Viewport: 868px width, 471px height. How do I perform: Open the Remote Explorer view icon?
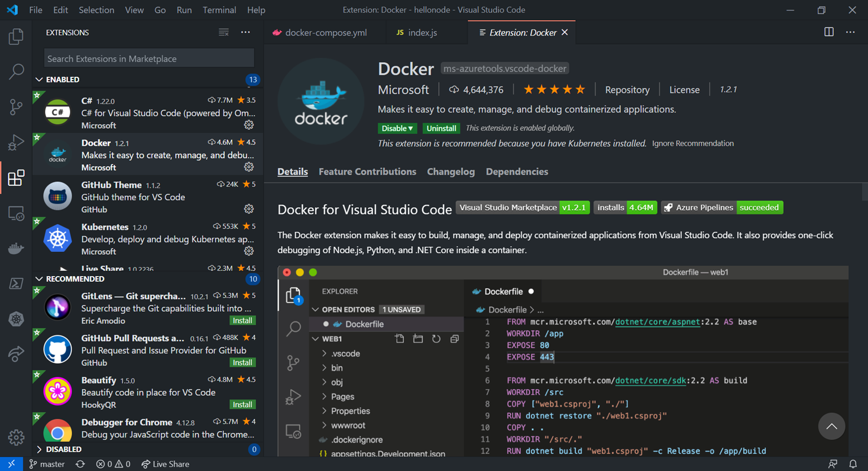click(x=16, y=213)
